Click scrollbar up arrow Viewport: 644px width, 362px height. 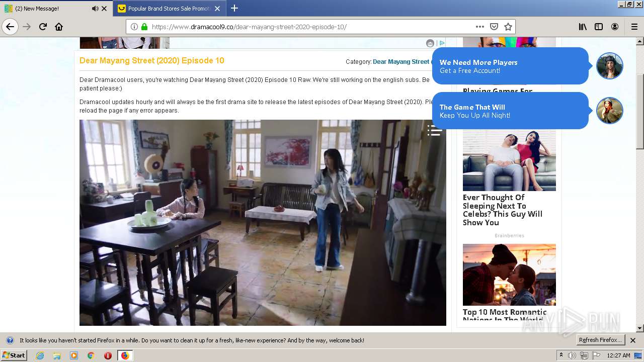(x=640, y=41)
